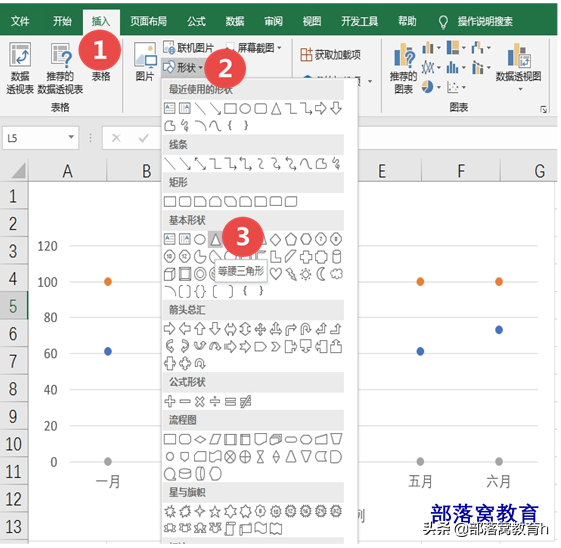Pick the chevron arrow shape

click(275, 347)
